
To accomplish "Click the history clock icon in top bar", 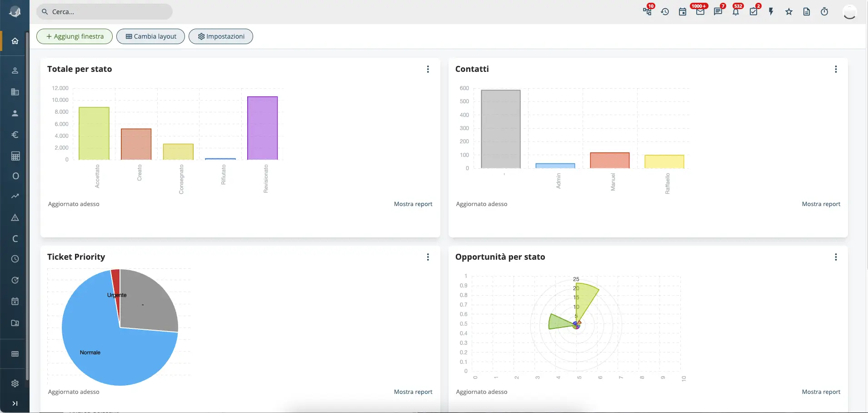I will pos(665,12).
